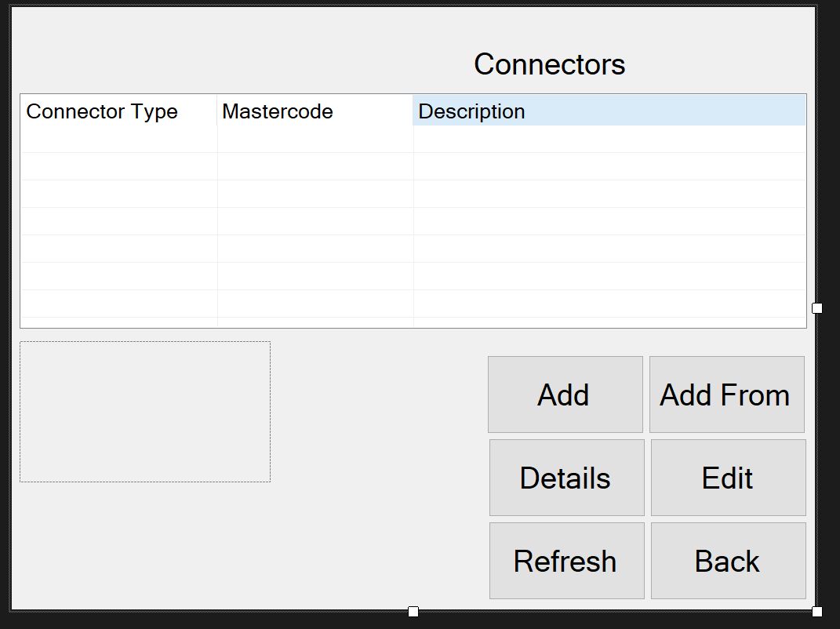Select first empty row under Connector Type
This screenshot has height=629, width=840.
(x=119, y=140)
